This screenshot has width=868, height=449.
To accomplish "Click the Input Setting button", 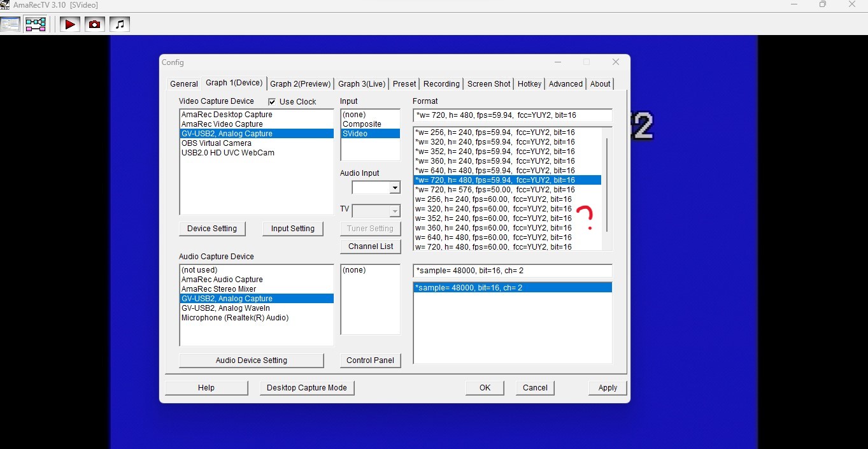I will click(x=293, y=229).
